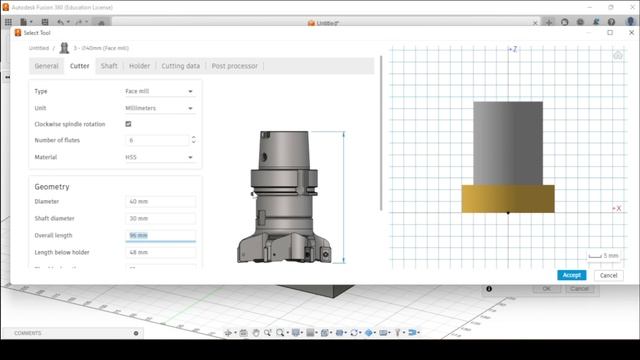Viewport: 640px width, 360px height.
Task: Click the last blue icon in navigation bar
Action: tap(412, 333)
